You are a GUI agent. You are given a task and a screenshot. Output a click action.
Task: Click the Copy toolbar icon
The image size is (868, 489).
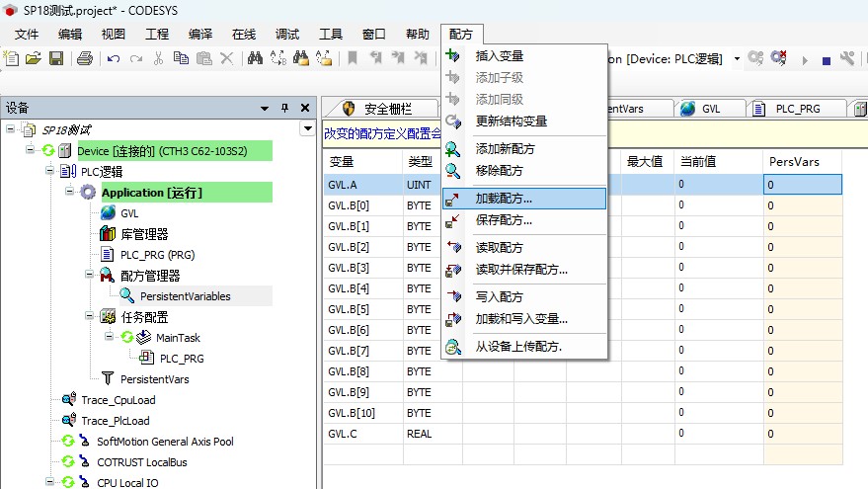(x=181, y=58)
